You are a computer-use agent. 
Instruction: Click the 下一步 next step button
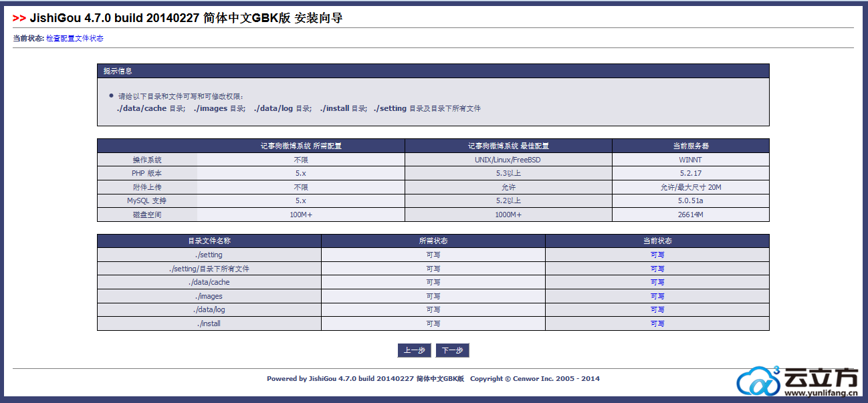click(x=453, y=351)
